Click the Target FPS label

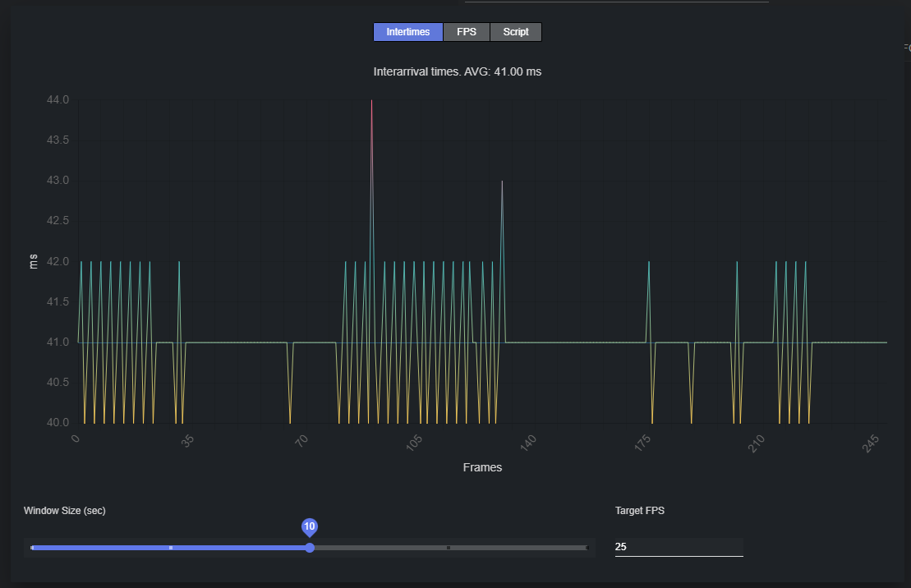click(640, 511)
